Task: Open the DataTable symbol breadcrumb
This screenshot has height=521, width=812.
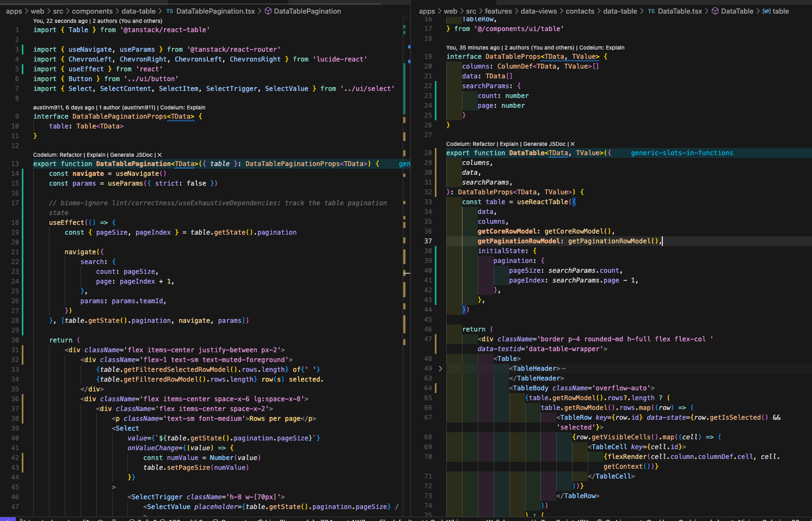Action: (x=737, y=11)
